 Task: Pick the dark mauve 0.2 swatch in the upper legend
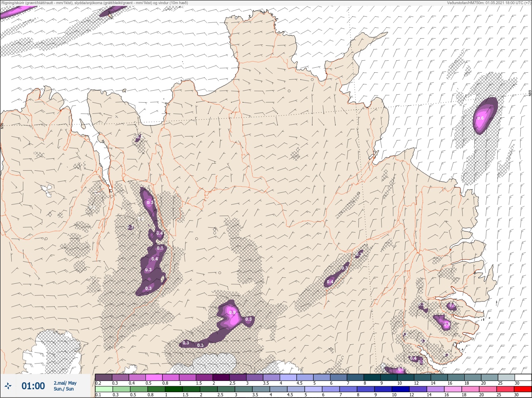(x=103, y=378)
